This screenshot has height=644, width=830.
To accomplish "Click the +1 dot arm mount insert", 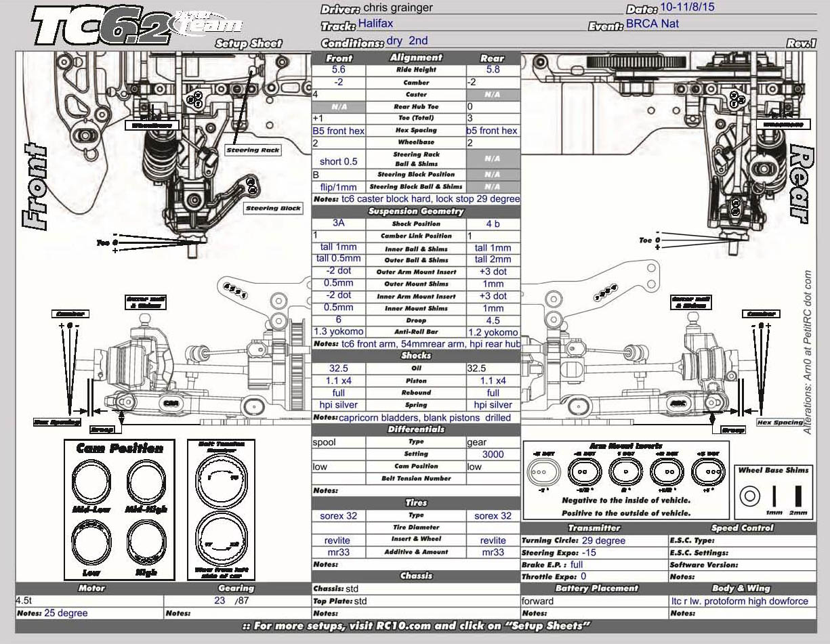I will pyautogui.click(x=667, y=471).
